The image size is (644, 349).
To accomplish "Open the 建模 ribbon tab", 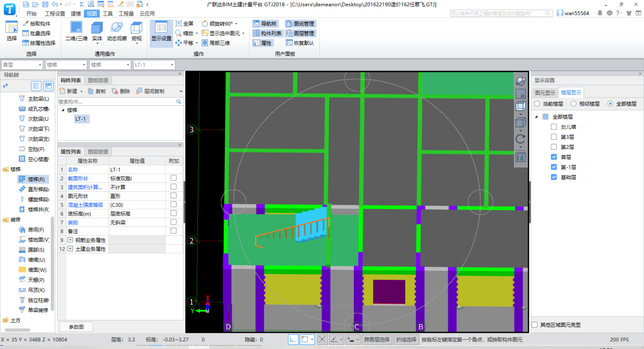I will point(76,13).
